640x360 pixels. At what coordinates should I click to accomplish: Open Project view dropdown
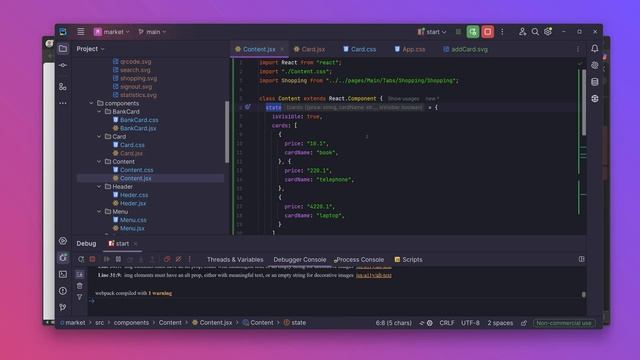pos(90,49)
